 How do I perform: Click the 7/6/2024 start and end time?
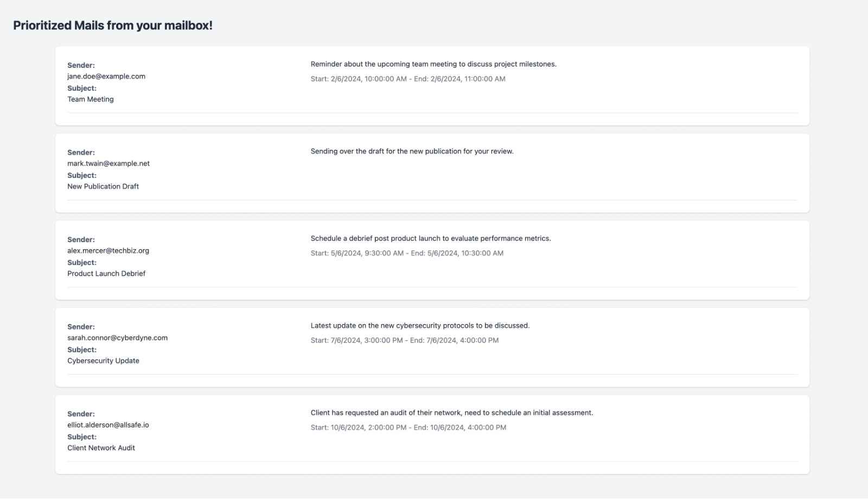click(405, 340)
